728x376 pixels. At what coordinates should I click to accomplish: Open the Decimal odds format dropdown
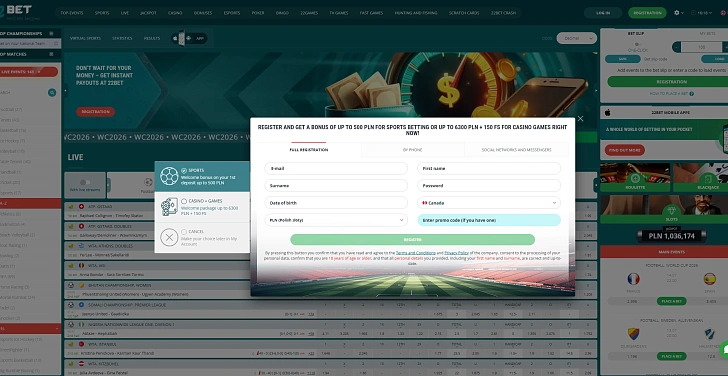576,38
